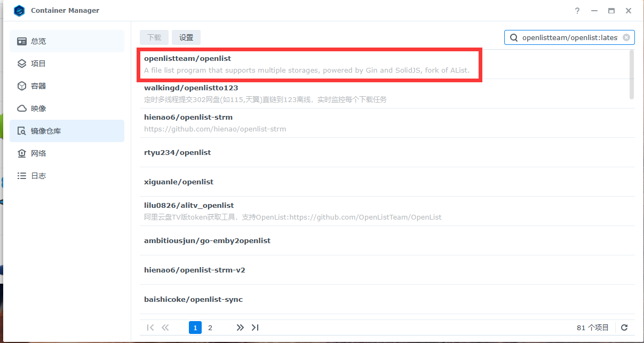Click the refresh icon beside item count
This screenshot has height=343, width=644.
tap(624, 328)
